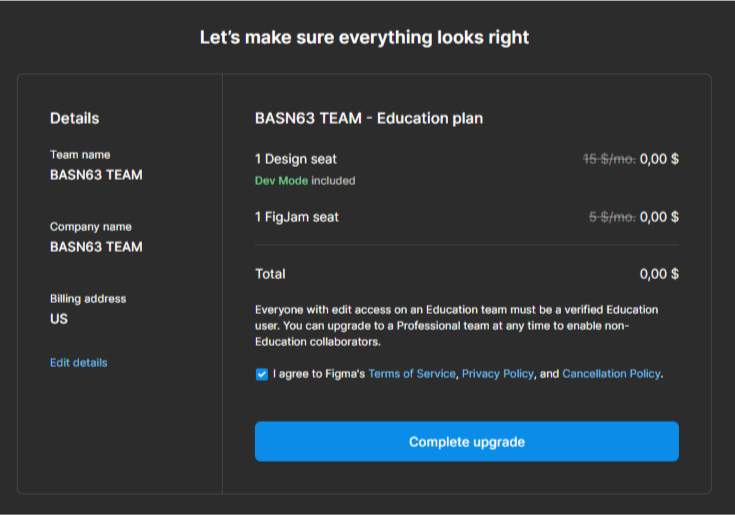Click the Edit details link
Image resolution: width=735 pixels, height=515 pixels.
(79, 362)
